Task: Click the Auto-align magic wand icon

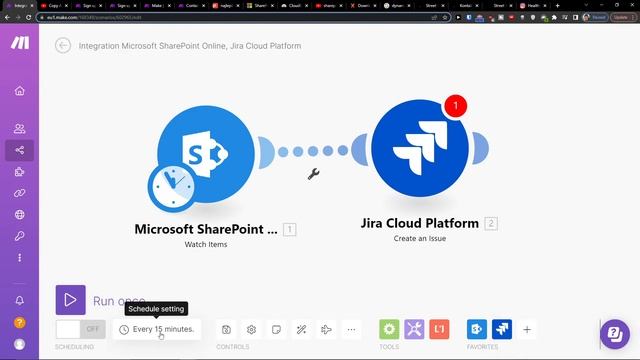Action: point(302,329)
